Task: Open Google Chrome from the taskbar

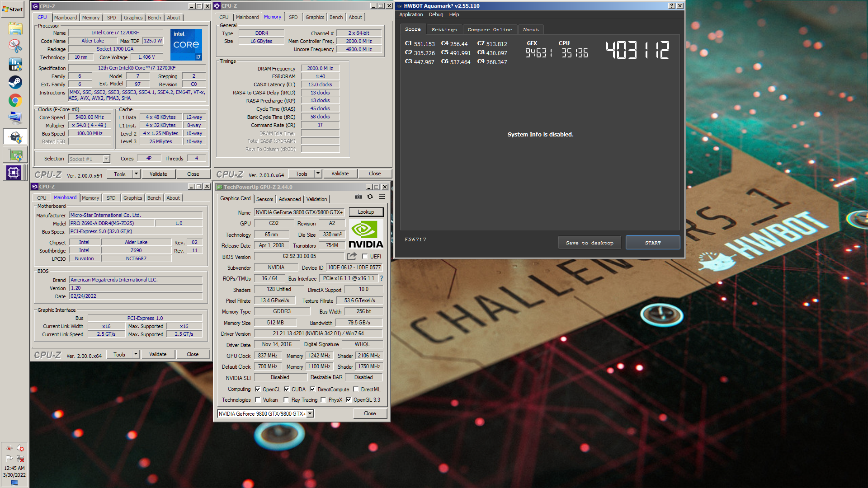Action: click(x=15, y=100)
